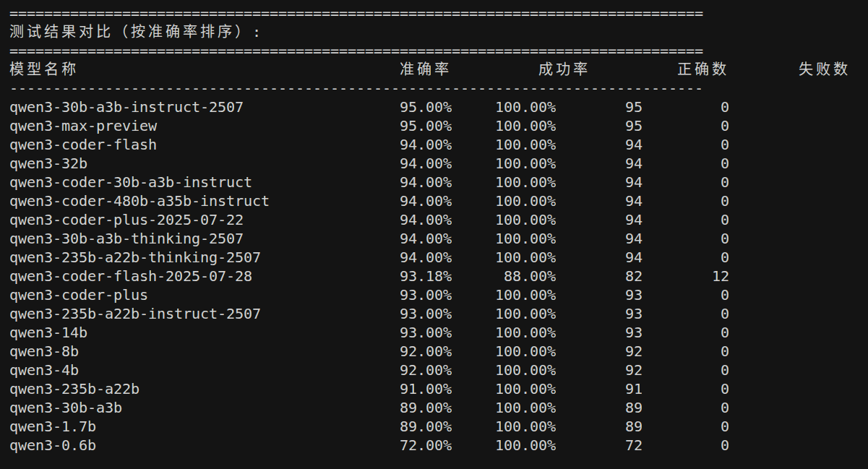Click the failure count 12
This screenshot has width=868, height=469.
tap(721, 276)
